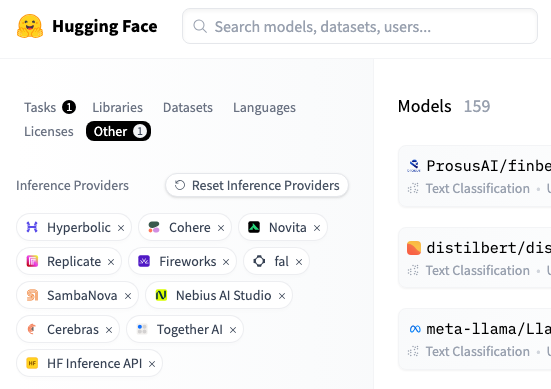Click Text Classification label on distilbert card
Image resolution: width=551 pixels, height=389 pixels.
pyautogui.click(x=478, y=271)
